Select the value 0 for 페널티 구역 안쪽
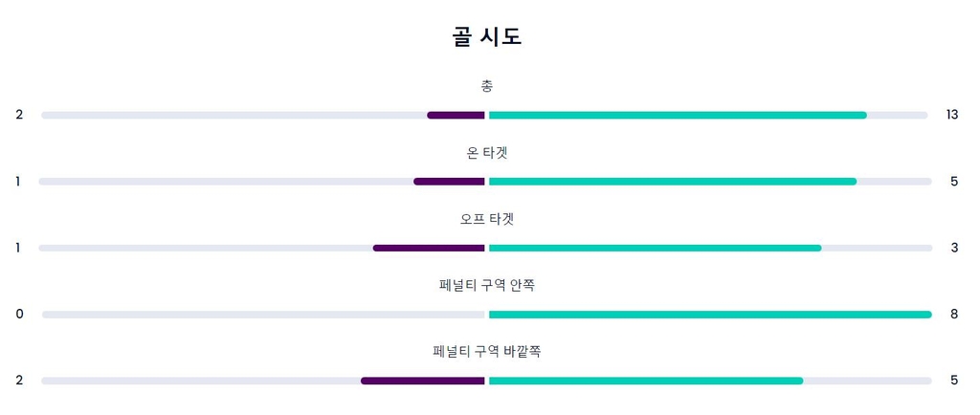 19,314
